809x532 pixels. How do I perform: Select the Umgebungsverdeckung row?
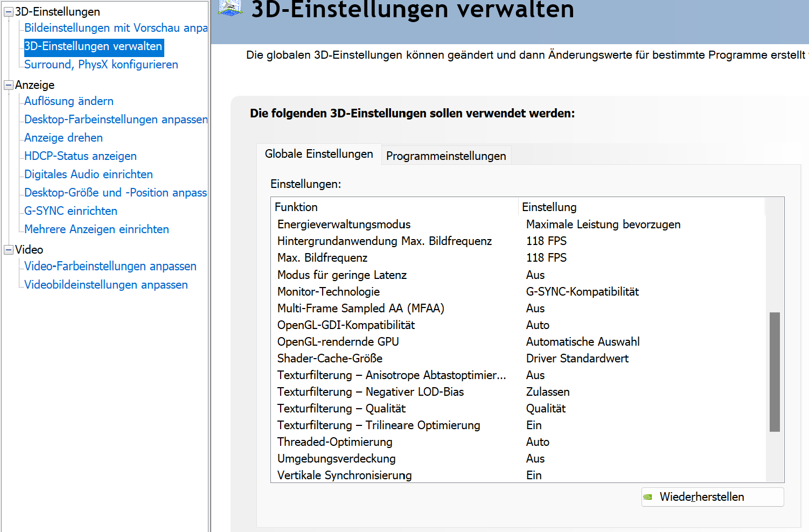click(518, 459)
